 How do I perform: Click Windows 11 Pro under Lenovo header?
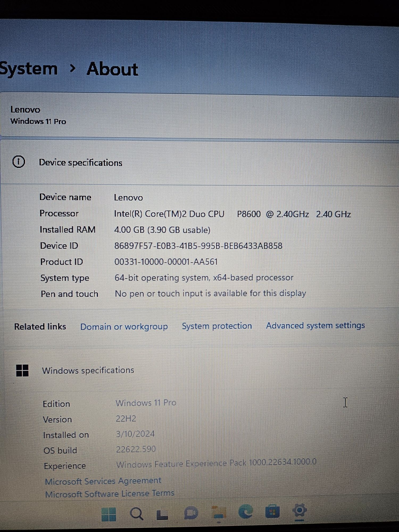(x=38, y=121)
